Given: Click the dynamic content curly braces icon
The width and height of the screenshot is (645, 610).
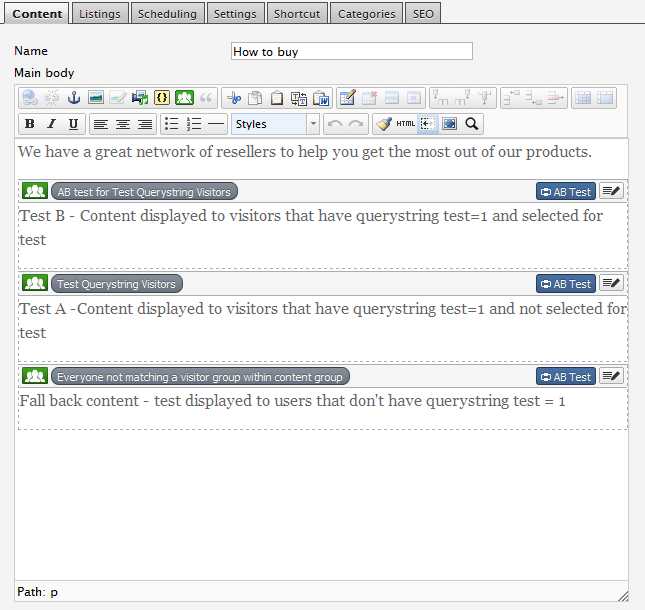Looking at the screenshot, I should (162, 98).
